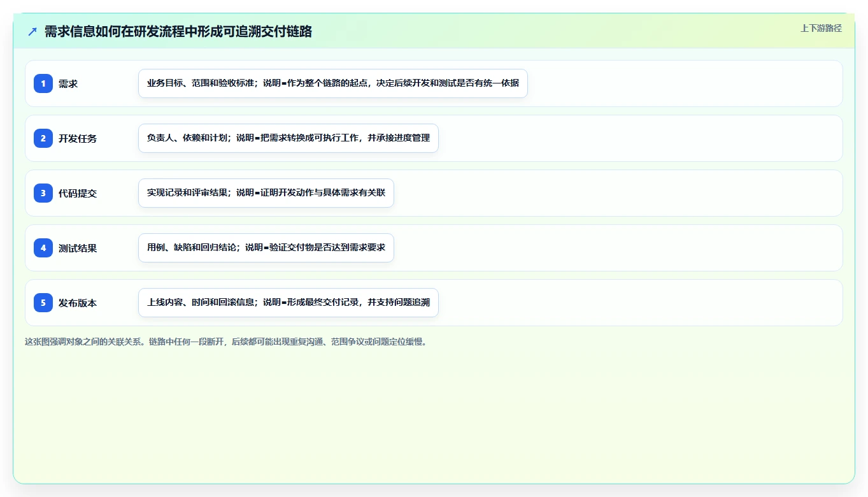
Task: Click the 需求 step label
Action: pyautogui.click(x=68, y=83)
